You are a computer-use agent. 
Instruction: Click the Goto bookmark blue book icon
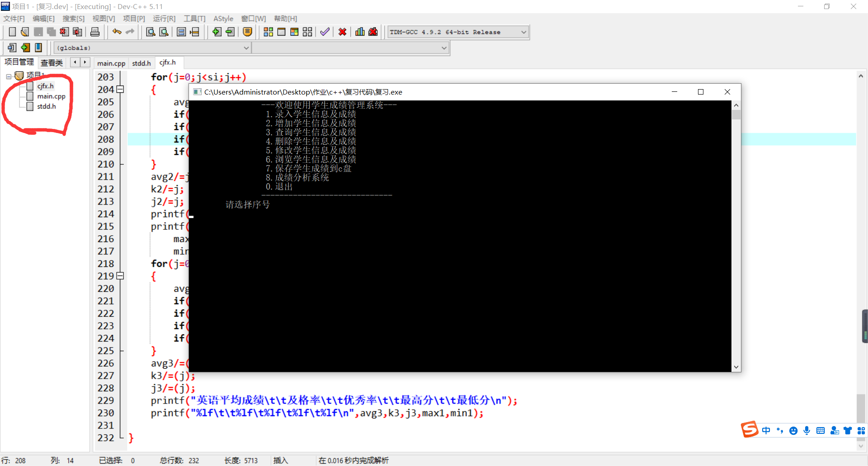point(38,48)
